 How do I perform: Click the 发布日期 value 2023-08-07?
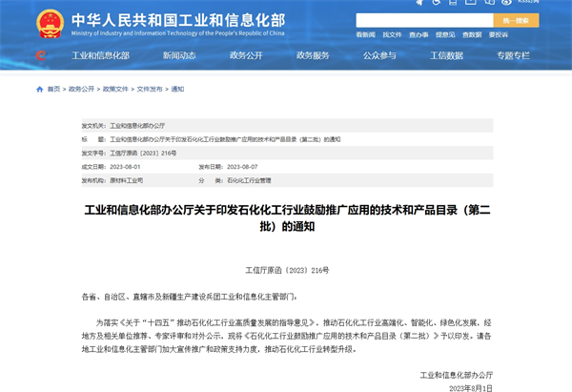tap(242, 167)
